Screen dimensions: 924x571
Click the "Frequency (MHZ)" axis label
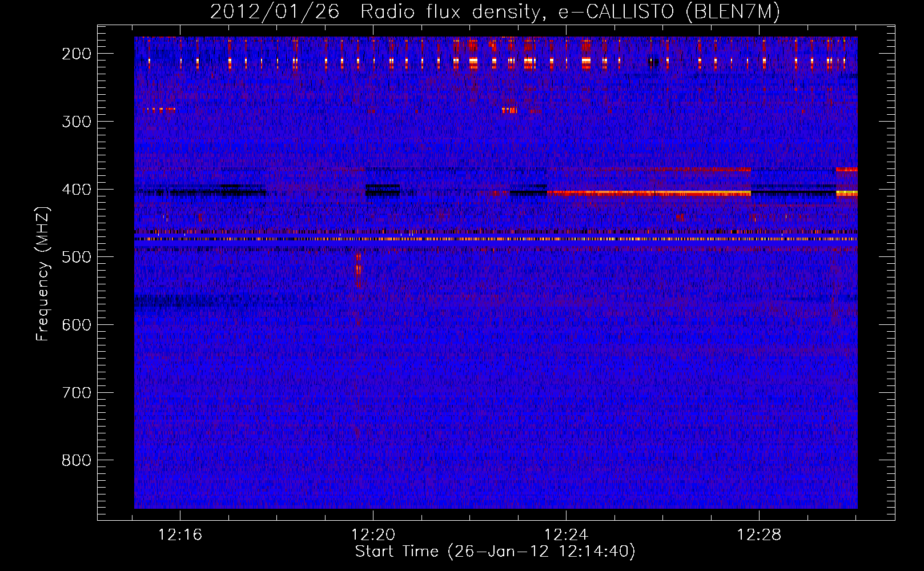click(x=43, y=274)
